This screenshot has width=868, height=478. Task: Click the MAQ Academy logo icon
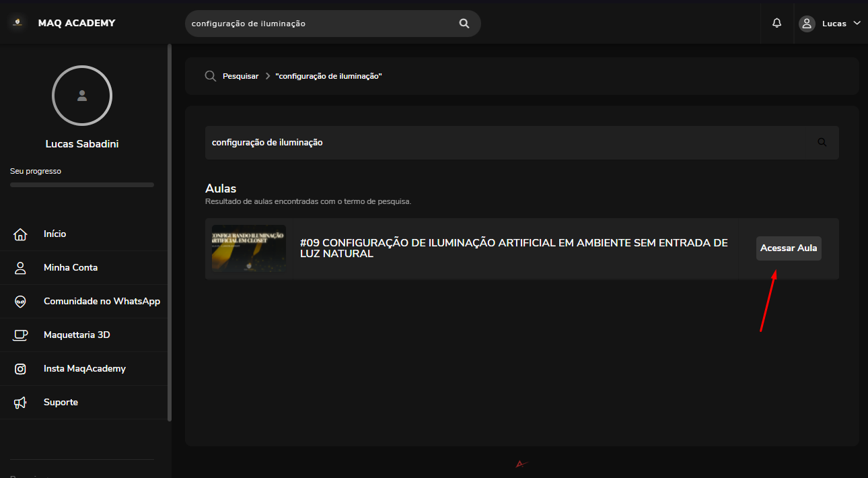click(17, 22)
